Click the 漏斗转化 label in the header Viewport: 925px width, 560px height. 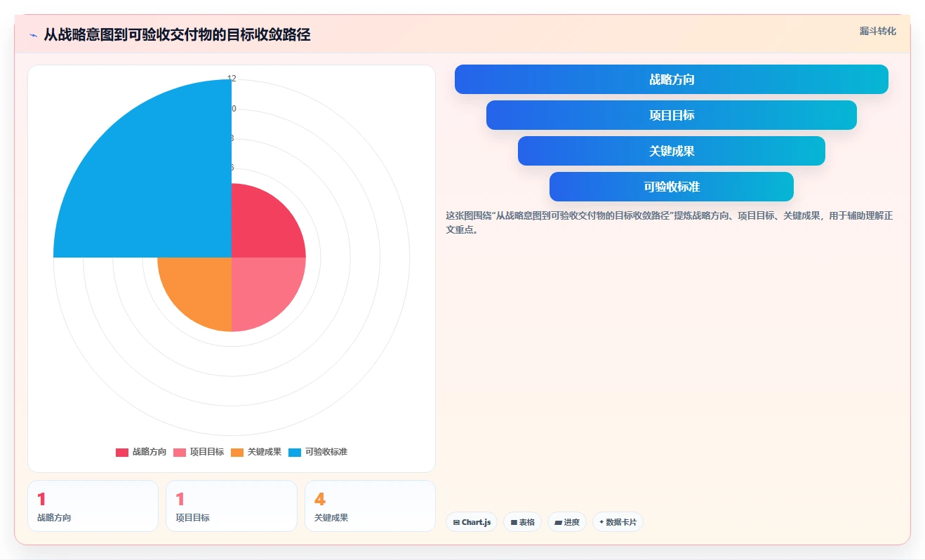(x=877, y=31)
